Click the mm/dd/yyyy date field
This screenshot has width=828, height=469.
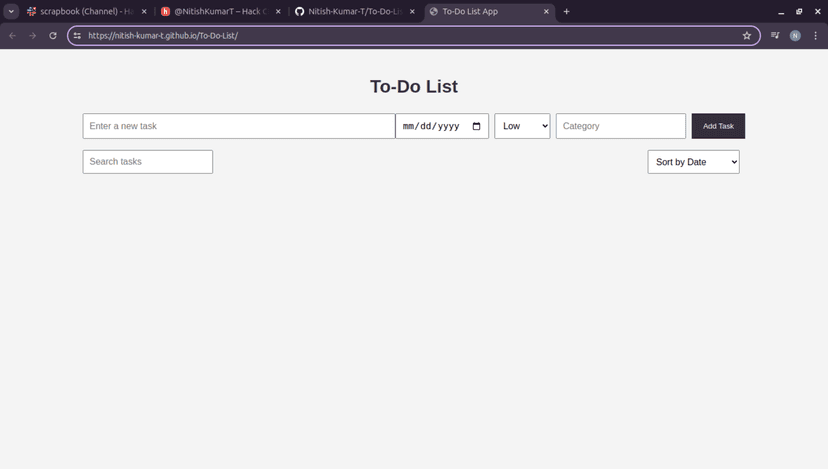(442, 126)
